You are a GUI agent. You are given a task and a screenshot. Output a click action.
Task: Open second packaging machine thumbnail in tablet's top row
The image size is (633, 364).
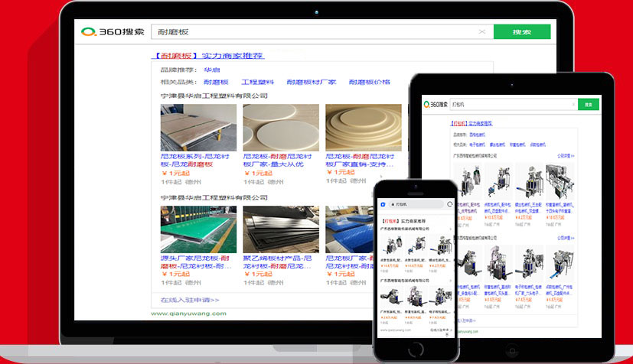(x=498, y=181)
